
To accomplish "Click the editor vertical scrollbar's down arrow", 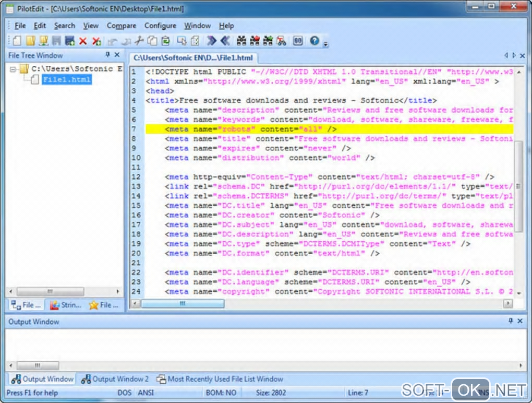I will click(518, 293).
